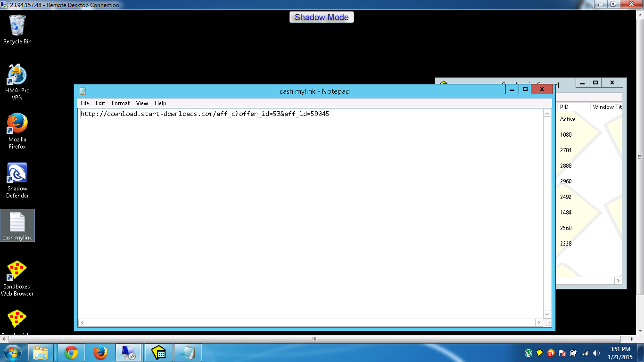The image size is (644, 362).
Task: Open the remote Start menu orb
Action: pos(12,353)
